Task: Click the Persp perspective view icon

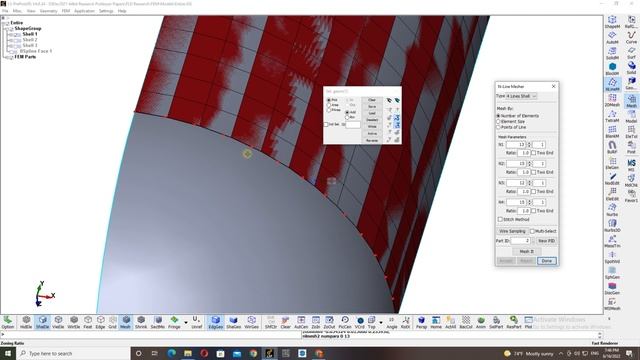Action: (x=421, y=322)
